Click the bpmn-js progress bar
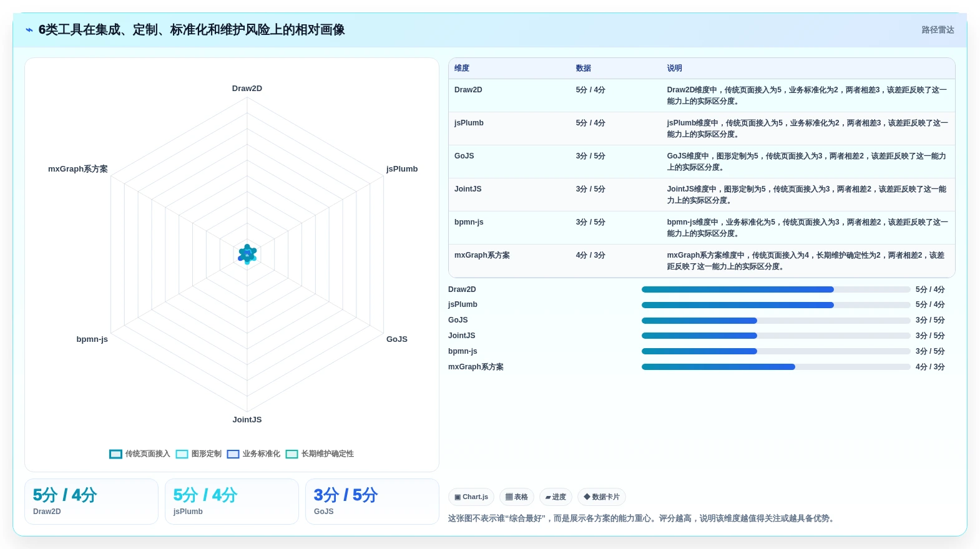 click(776, 351)
